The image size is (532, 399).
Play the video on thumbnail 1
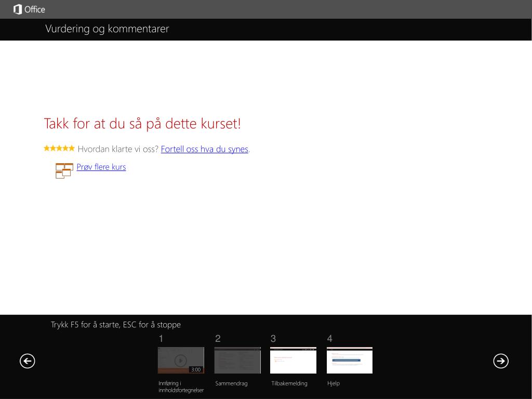180,361
